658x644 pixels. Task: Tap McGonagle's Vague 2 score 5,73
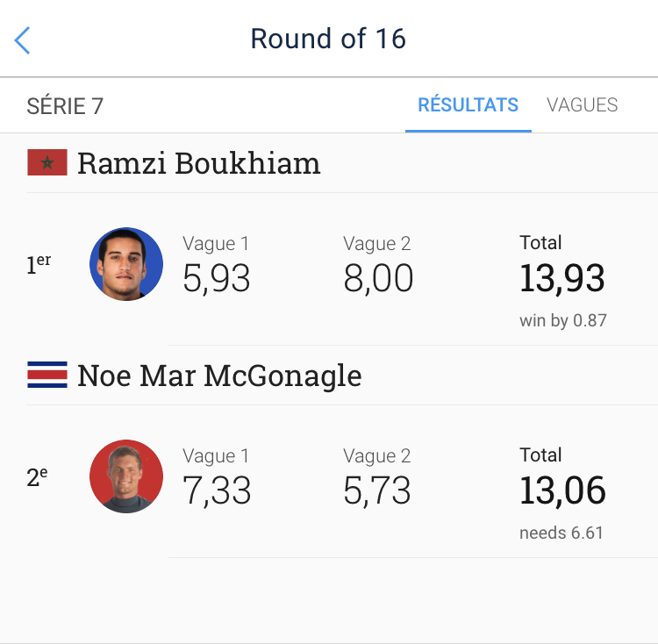coord(377,490)
